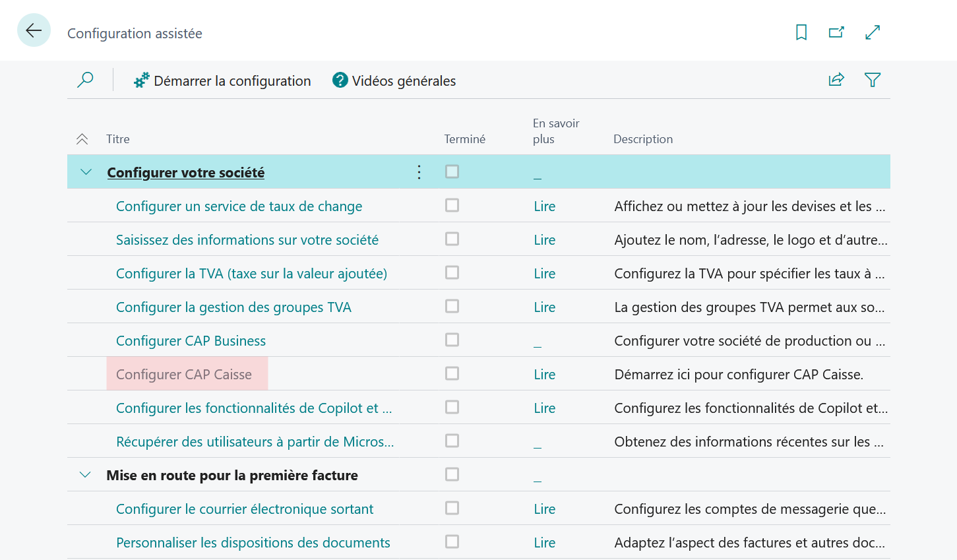The width and height of the screenshot is (957, 560).
Task: Collapse Mise en route pour la première facture
Action: 85,475
